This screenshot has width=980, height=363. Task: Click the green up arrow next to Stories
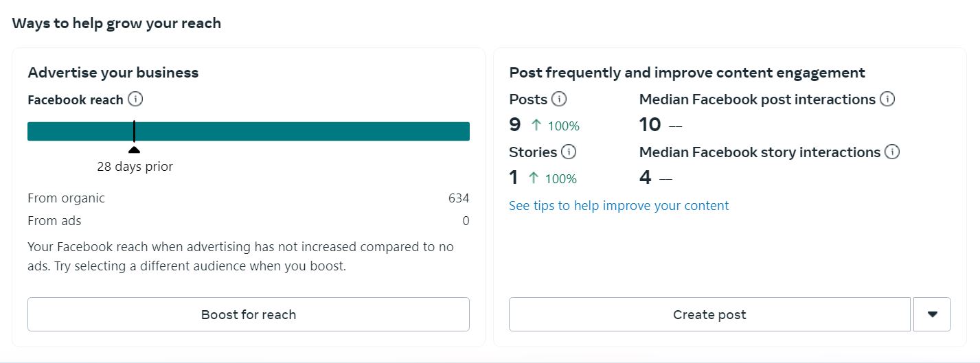534,178
